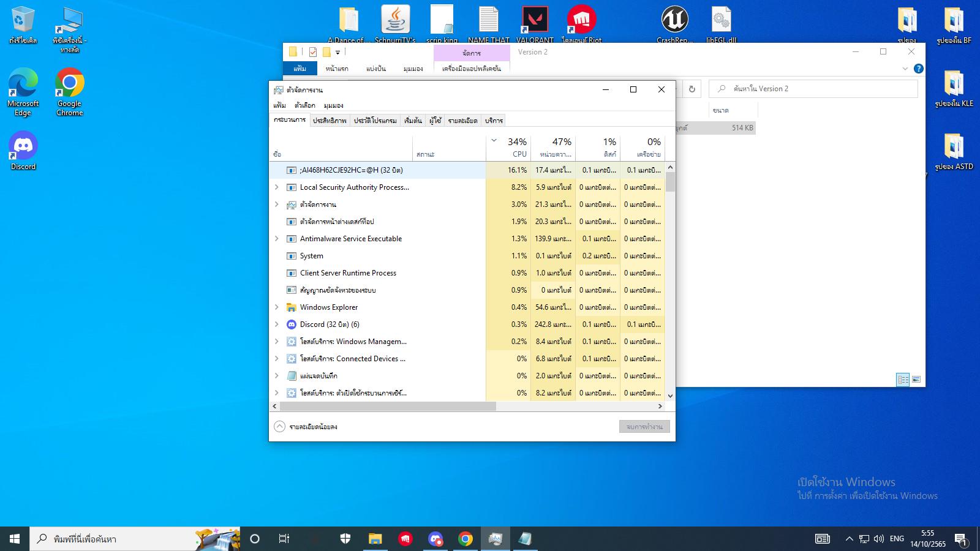Expand Antimalware Service Executable row
The image size is (980, 551).
click(276, 239)
